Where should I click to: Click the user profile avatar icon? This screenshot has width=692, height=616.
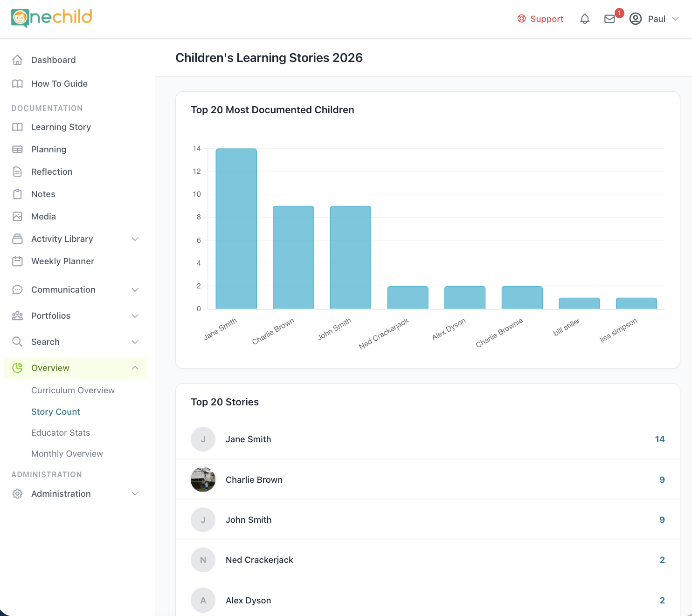click(x=636, y=19)
